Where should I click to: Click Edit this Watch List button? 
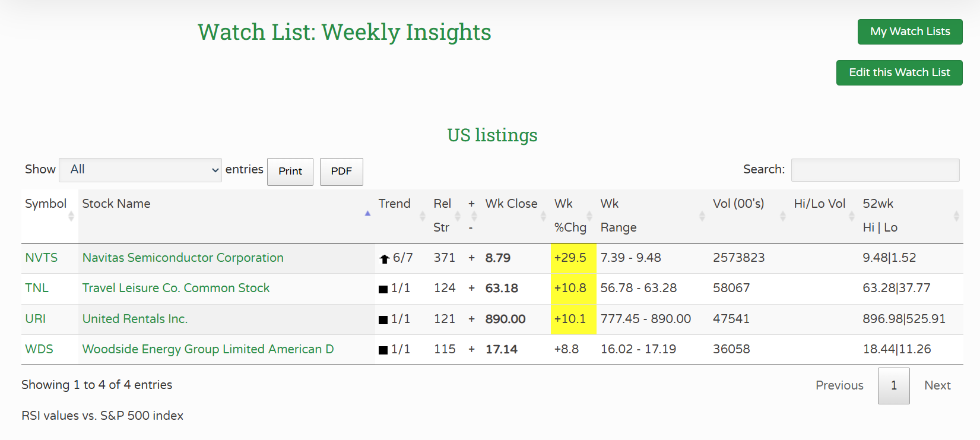tap(899, 72)
